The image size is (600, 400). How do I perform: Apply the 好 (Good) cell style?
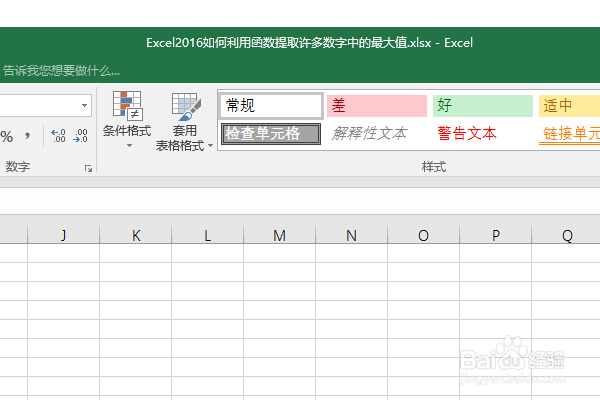click(483, 106)
